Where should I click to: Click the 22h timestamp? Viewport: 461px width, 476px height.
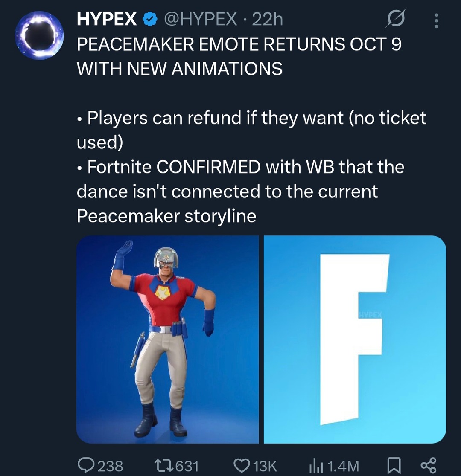point(268,19)
